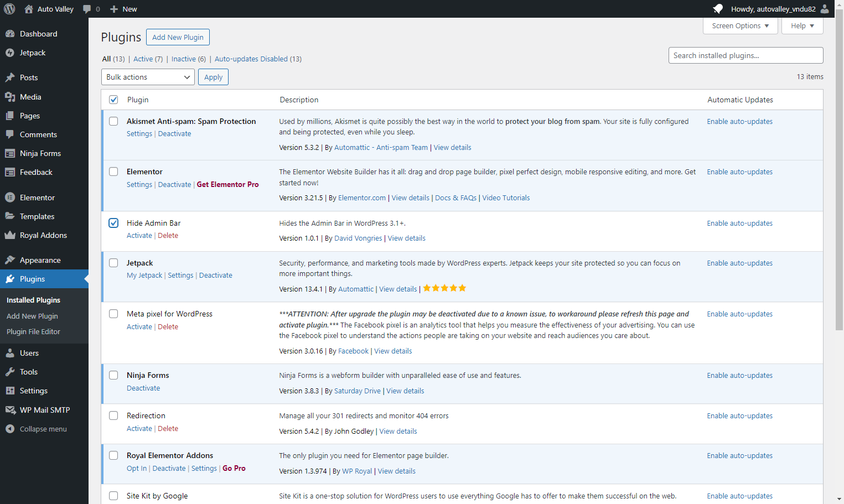Check the Jetpack plugin checkbox
The height and width of the screenshot is (504, 844).
click(x=113, y=263)
